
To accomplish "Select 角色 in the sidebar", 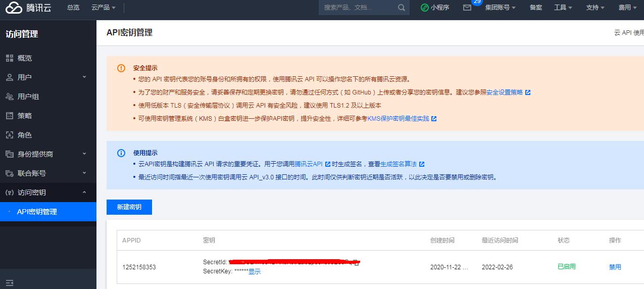I will pyautogui.click(x=25, y=135).
